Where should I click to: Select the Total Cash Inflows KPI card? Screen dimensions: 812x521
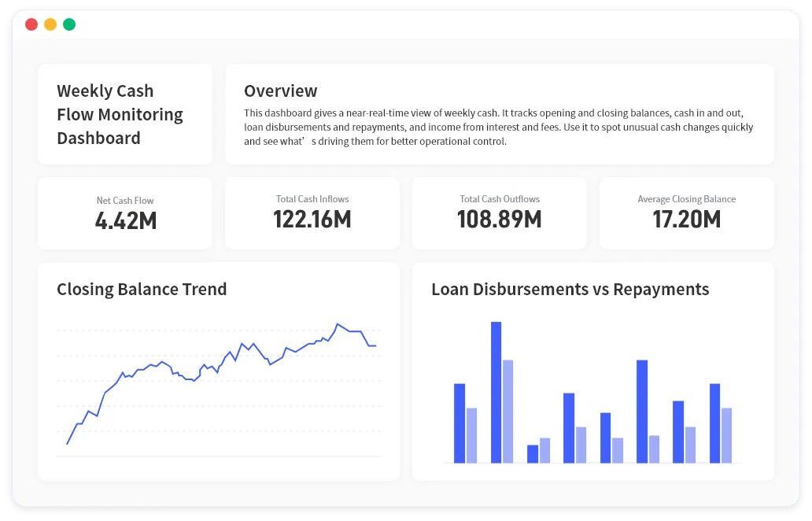(x=312, y=212)
